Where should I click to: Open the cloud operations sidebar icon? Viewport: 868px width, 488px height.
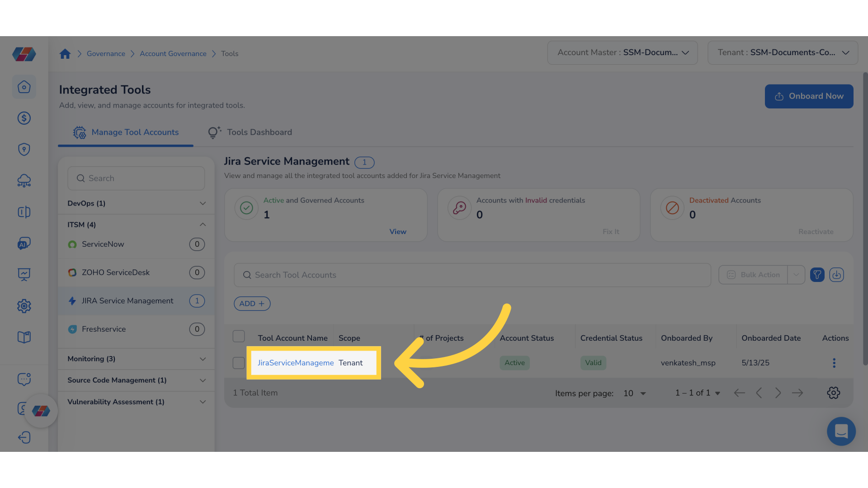(x=24, y=181)
